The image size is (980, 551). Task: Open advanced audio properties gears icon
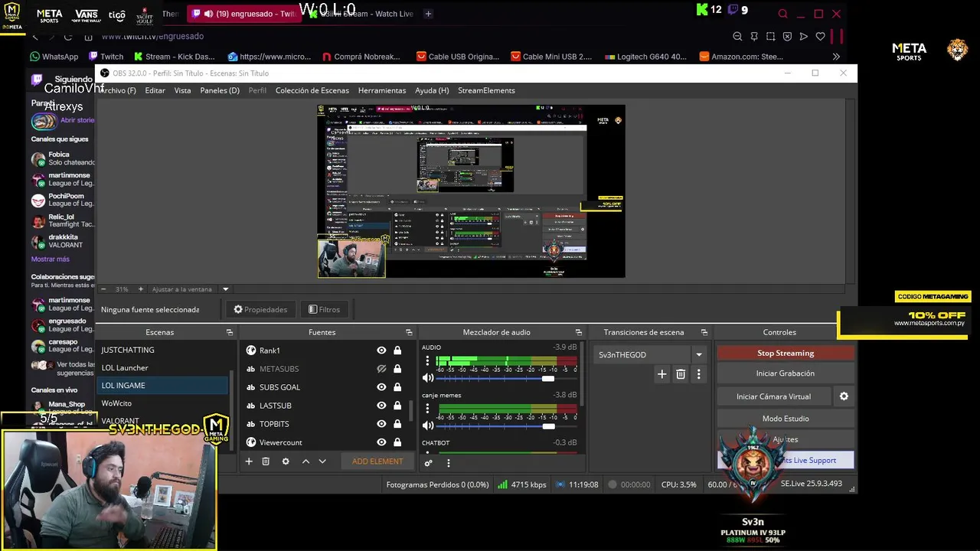tap(429, 462)
